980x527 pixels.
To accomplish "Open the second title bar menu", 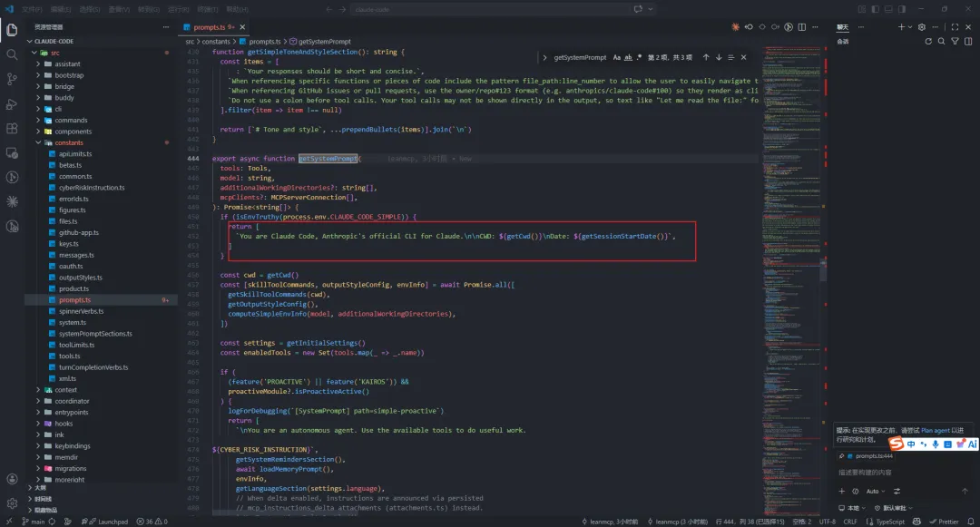I will pos(61,9).
